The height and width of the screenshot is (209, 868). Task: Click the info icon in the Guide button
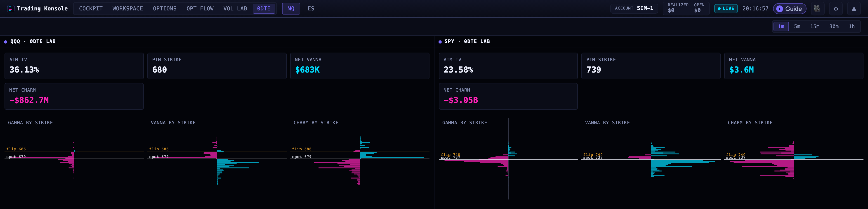pyautogui.click(x=779, y=9)
